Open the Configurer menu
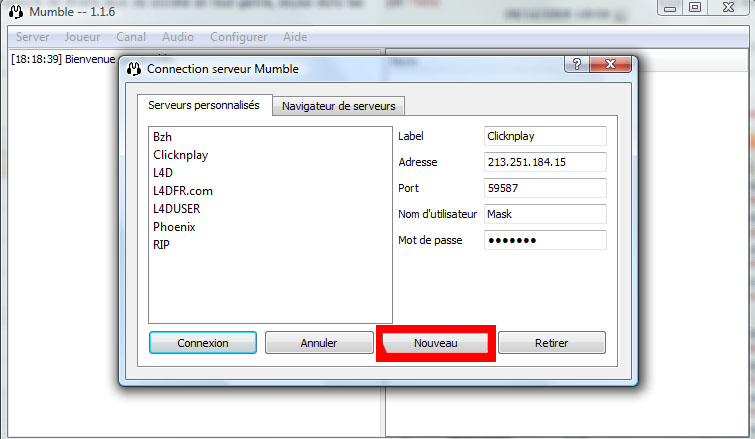Screen dimensions: 755x439 coord(238,37)
